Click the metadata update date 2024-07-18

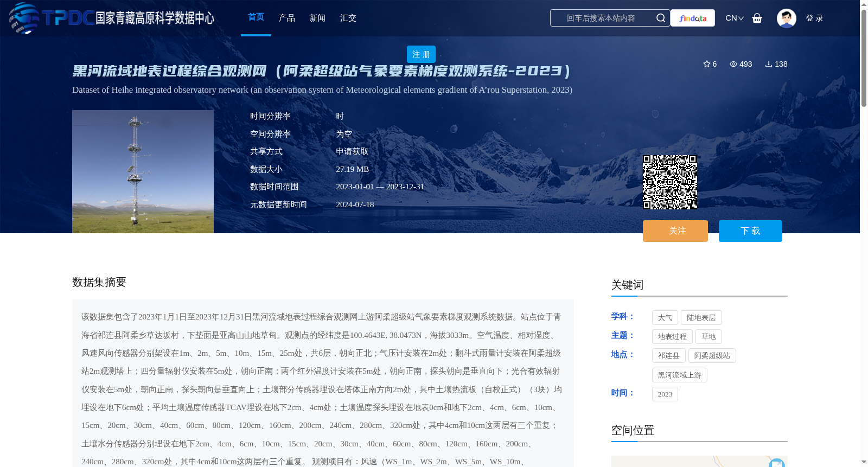click(355, 204)
